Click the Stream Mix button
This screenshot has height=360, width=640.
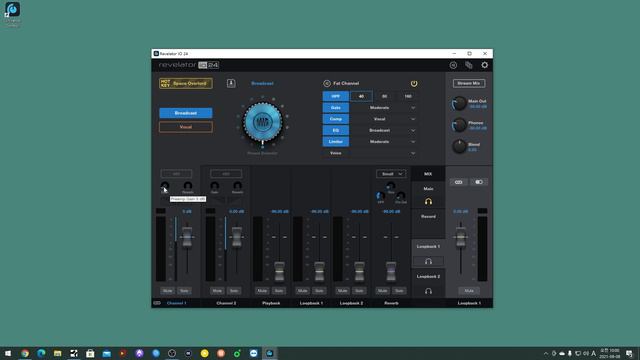(469, 83)
